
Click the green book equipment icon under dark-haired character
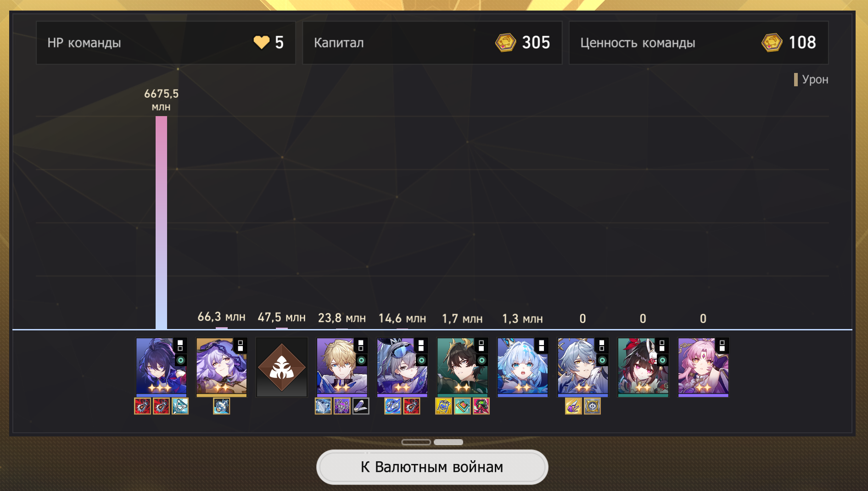(x=462, y=406)
